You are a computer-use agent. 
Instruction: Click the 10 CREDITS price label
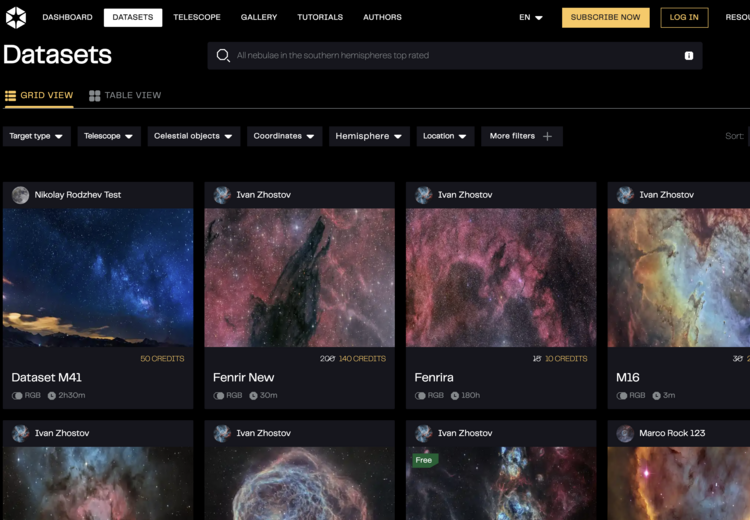pos(566,359)
